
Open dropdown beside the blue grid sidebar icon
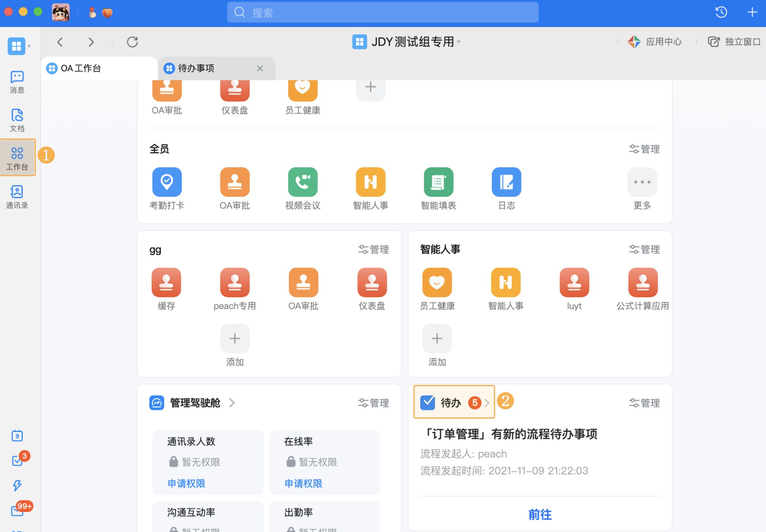tap(29, 46)
